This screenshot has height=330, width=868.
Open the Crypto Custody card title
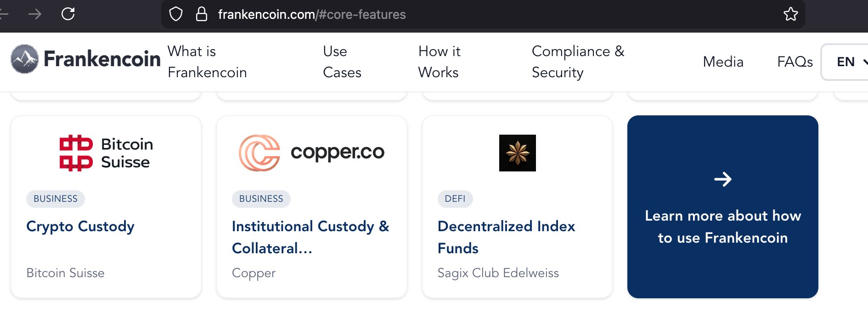coord(80,226)
